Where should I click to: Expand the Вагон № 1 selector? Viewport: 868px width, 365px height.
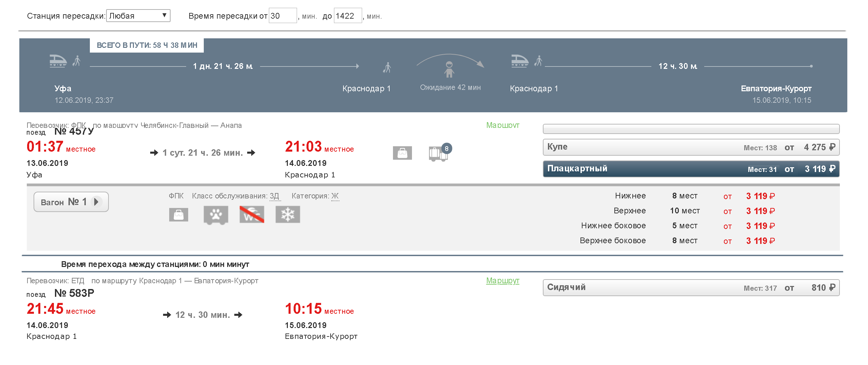point(71,202)
